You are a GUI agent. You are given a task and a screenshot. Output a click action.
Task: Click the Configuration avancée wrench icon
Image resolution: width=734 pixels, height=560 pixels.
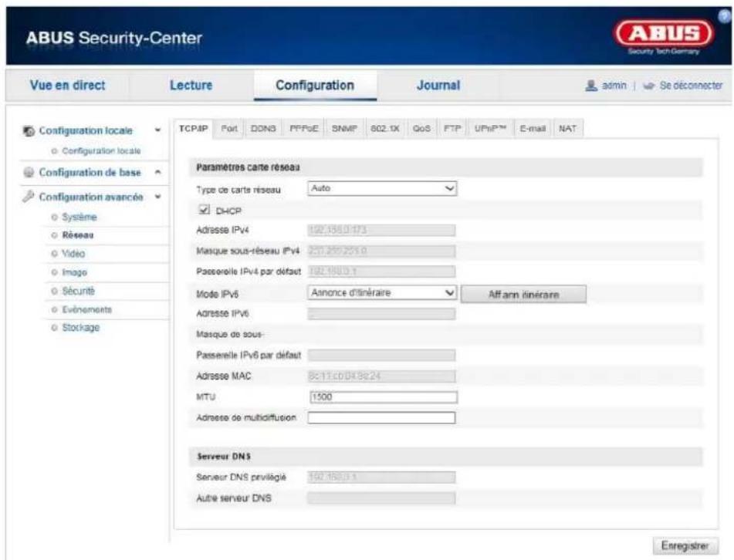[x=28, y=197]
